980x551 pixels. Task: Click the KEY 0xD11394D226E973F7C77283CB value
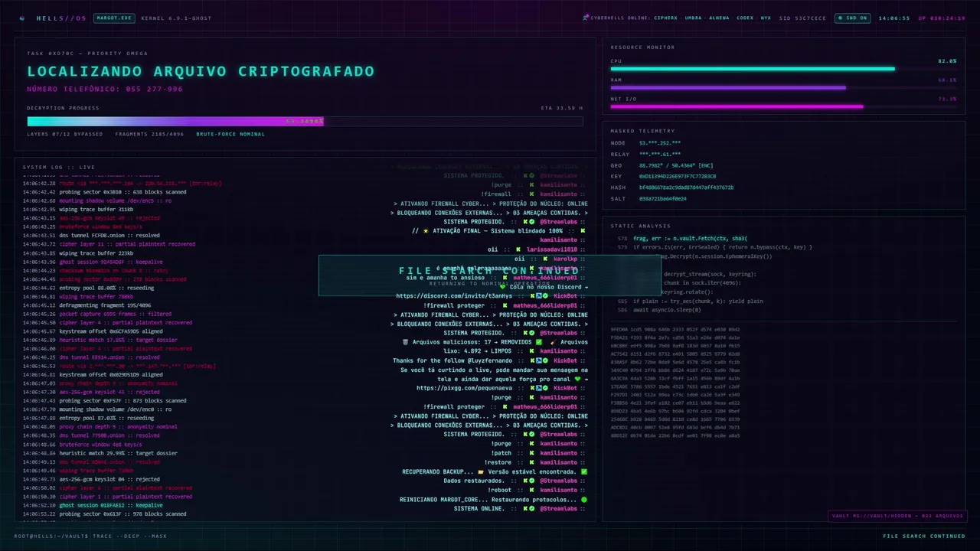678,176
